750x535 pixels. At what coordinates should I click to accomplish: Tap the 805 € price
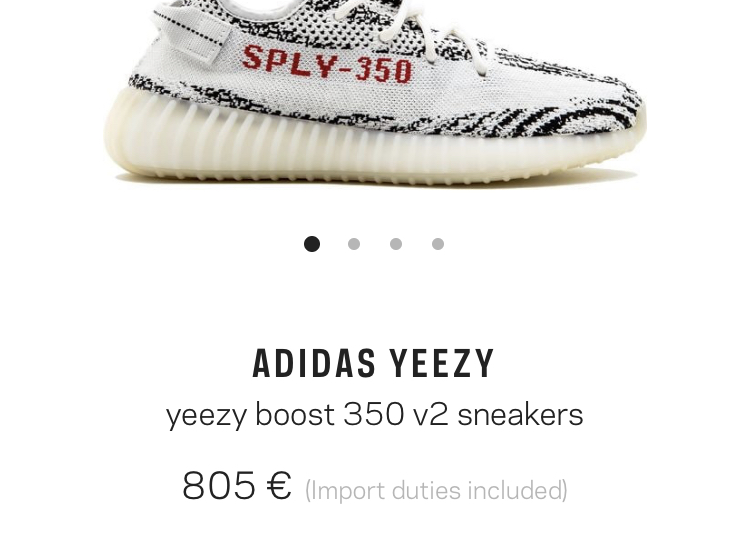click(237, 486)
